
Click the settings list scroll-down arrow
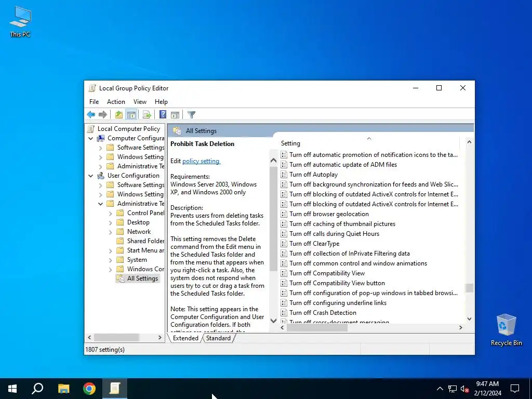tap(469, 318)
